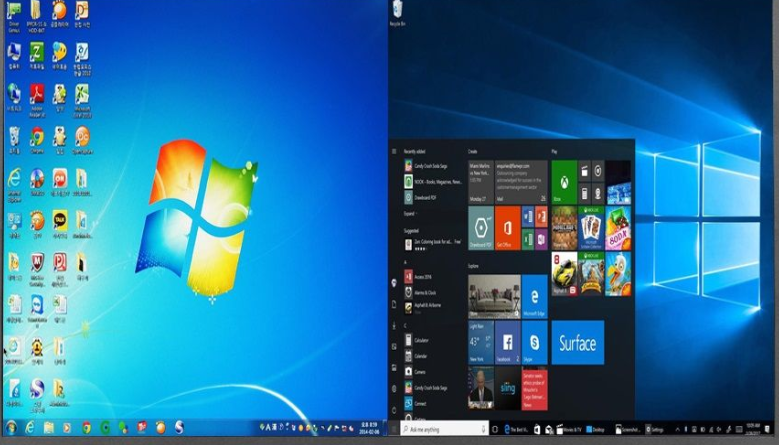This screenshot has width=779, height=445.
Task: Open Internet Explorer icon on Windows 7 desktop
Action: [14, 185]
